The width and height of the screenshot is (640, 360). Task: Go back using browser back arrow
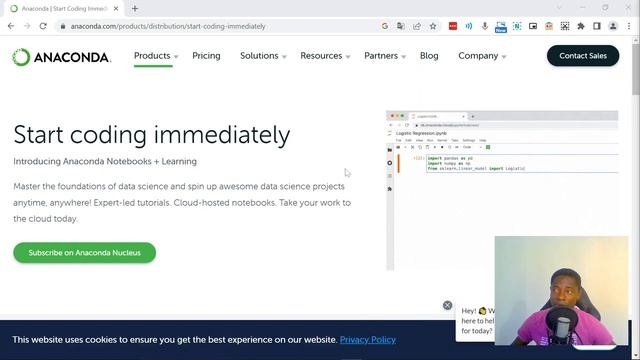[11, 26]
